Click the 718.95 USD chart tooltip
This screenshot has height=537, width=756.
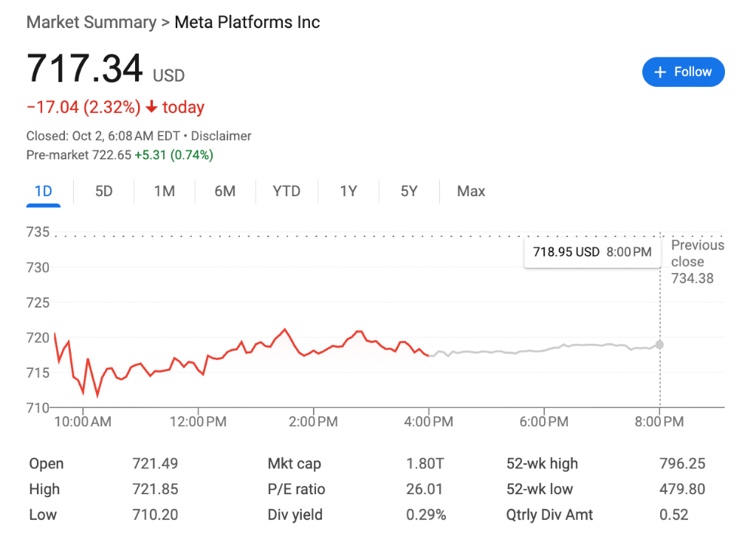[591, 252]
